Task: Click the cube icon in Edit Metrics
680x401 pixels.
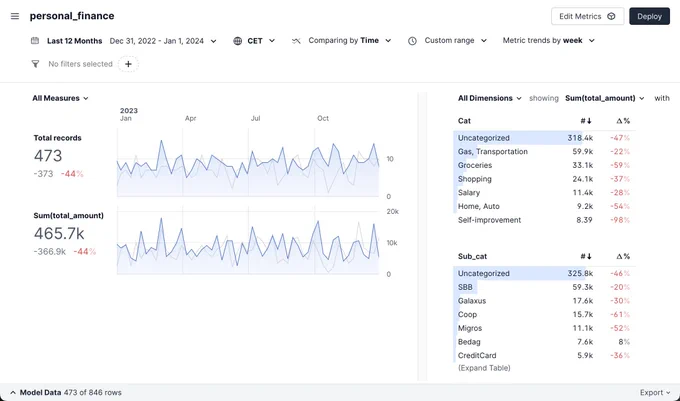Action: tap(611, 16)
